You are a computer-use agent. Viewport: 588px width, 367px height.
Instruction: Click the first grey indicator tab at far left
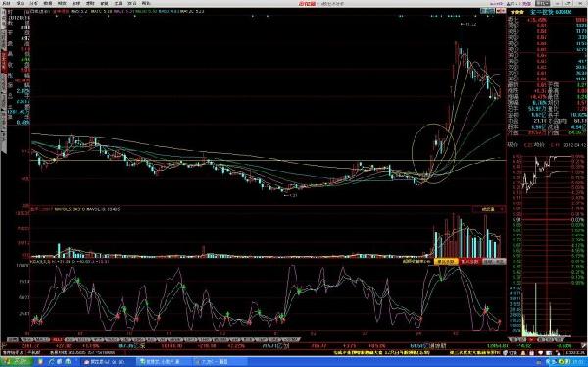click(x=13, y=340)
